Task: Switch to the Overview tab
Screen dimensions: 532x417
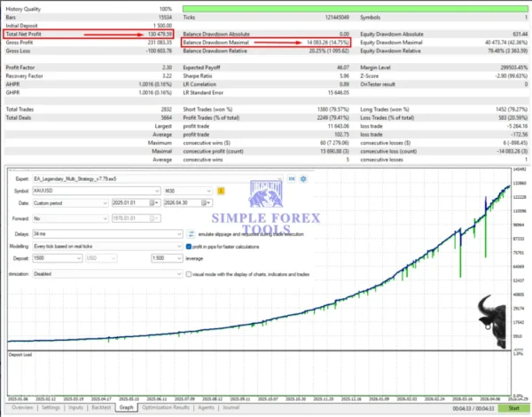Action: click(22, 407)
